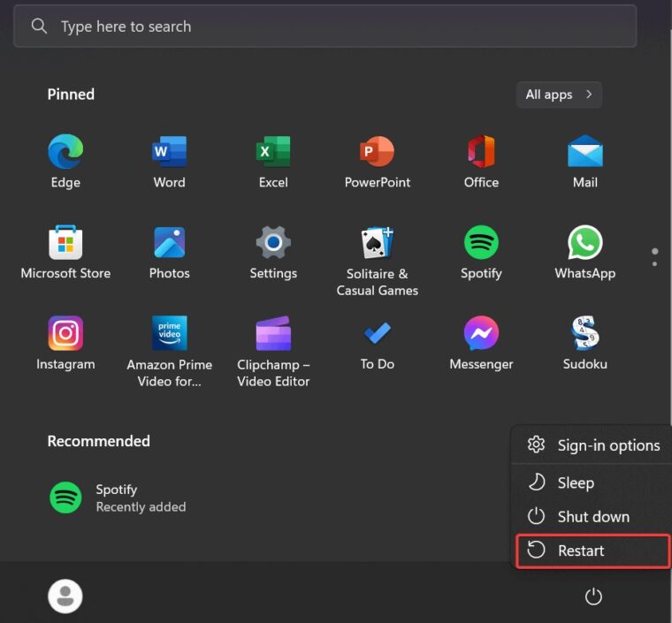Open WhatsApp
This screenshot has height=623, width=672.
click(x=585, y=242)
